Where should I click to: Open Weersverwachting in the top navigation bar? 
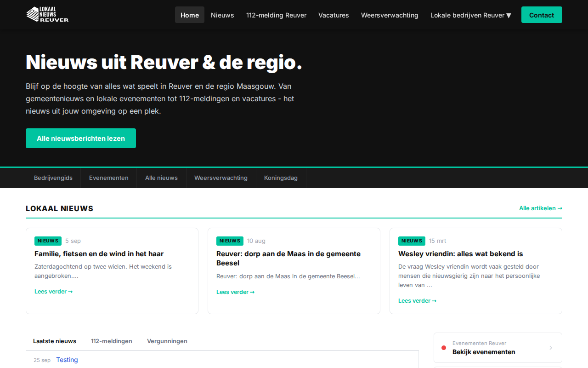[390, 15]
